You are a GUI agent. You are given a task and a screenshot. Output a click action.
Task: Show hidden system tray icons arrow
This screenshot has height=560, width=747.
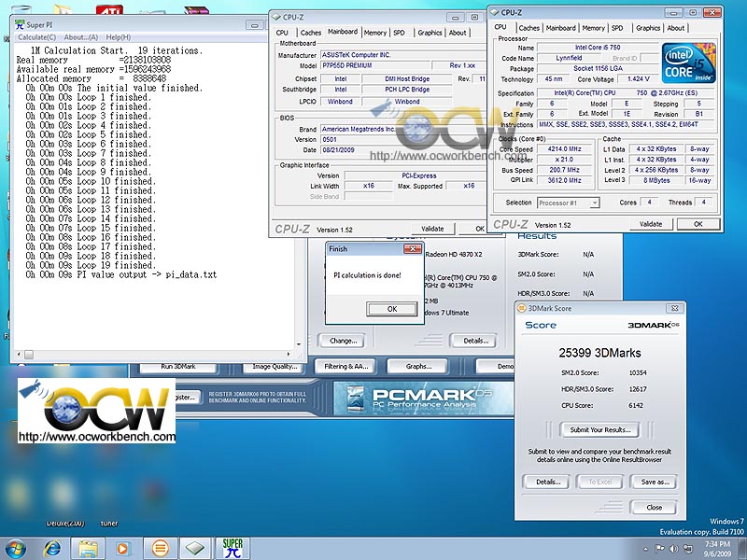tap(645, 549)
